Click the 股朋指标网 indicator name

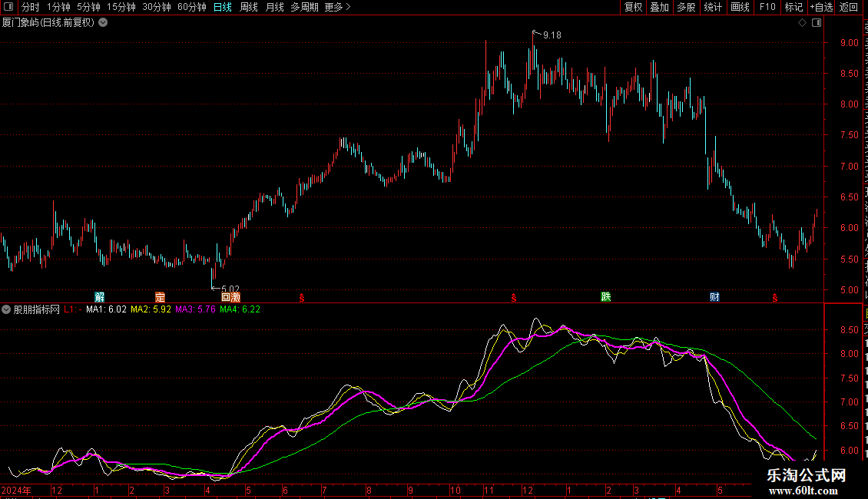37,309
